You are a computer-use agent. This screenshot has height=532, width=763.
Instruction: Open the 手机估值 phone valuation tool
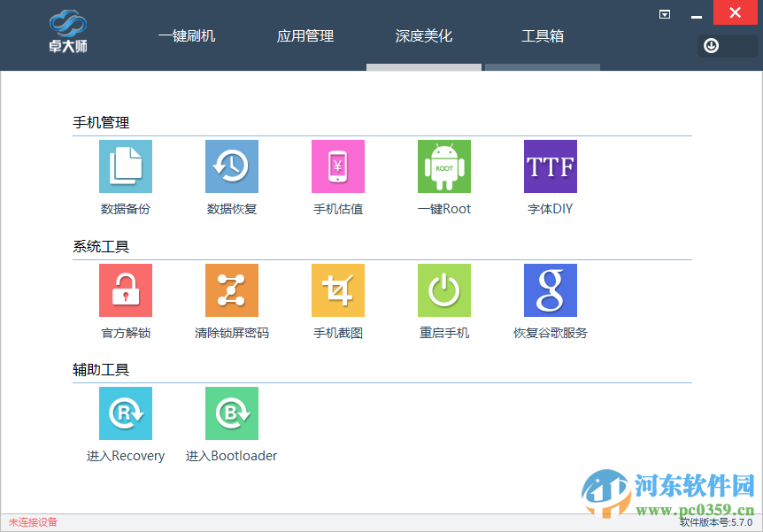point(337,166)
